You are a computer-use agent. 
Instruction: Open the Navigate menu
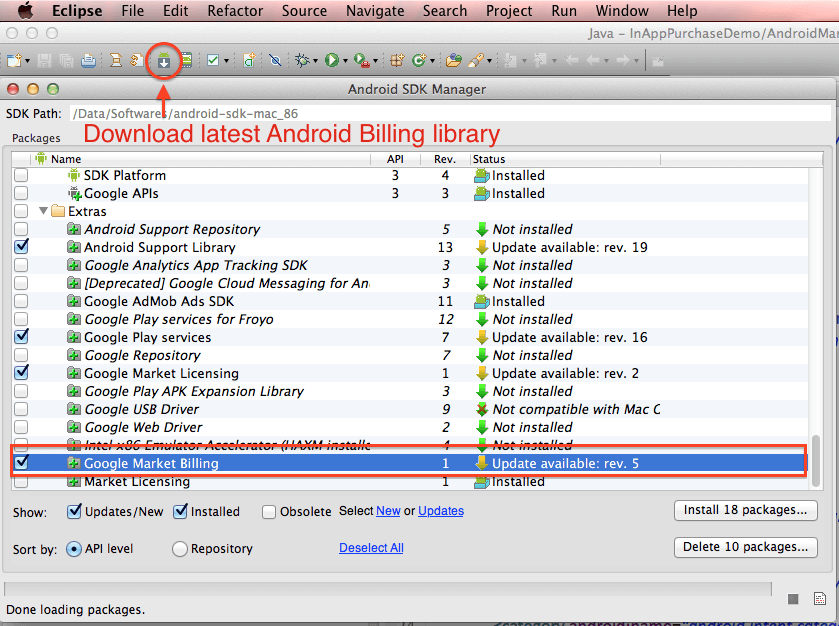point(375,11)
